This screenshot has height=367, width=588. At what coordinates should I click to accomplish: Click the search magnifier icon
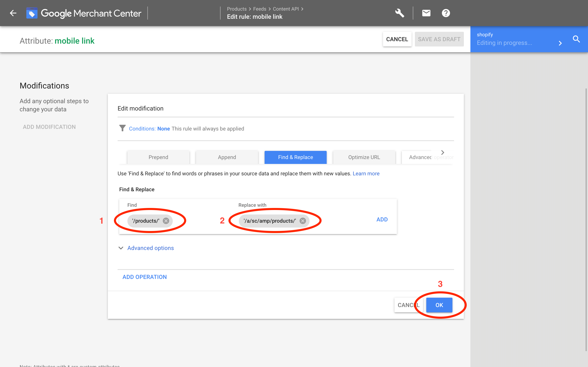pos(576,39)
